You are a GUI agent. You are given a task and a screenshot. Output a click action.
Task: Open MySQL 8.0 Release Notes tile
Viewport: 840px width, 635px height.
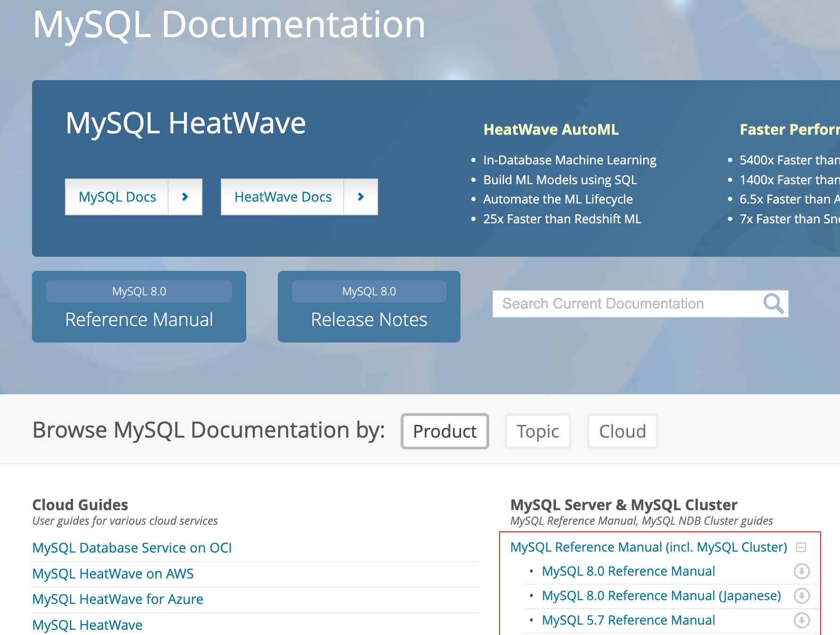[369, 307]
